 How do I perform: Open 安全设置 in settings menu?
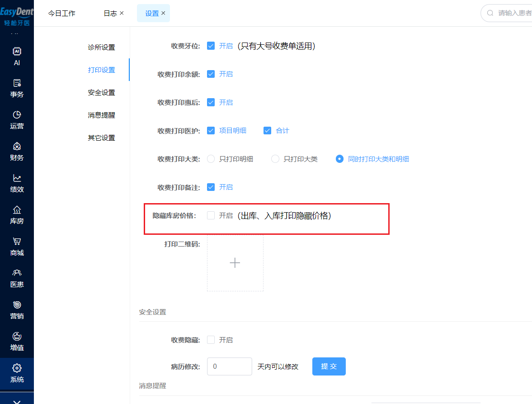tap(101, 92)
